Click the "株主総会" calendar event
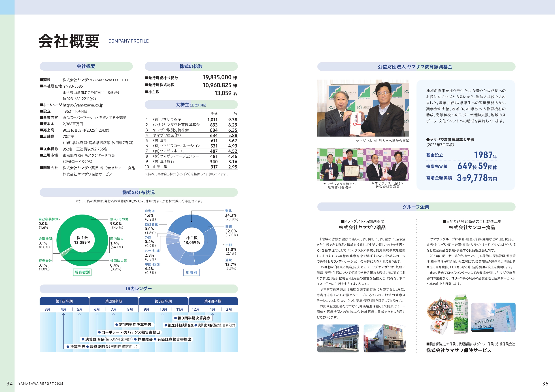 tap(145, 339)
